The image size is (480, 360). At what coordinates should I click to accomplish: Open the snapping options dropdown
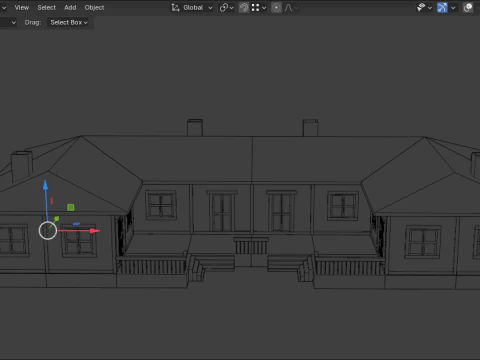[x=259, y=7]
